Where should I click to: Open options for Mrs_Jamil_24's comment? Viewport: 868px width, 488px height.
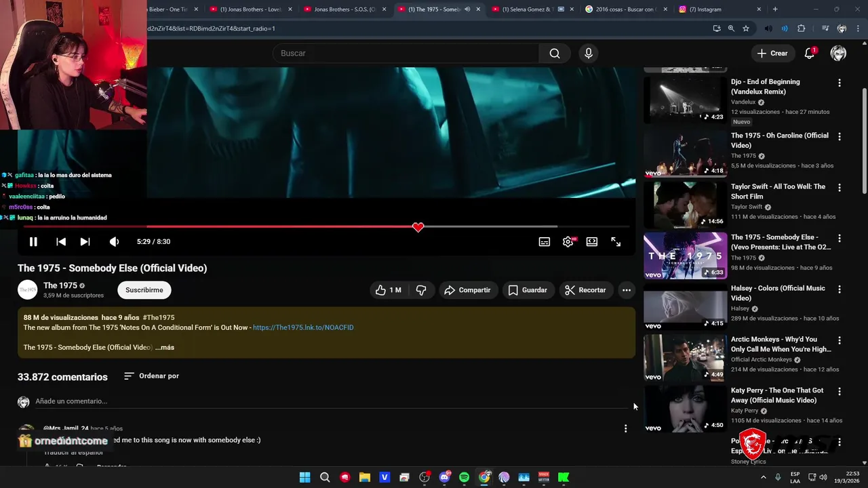pos(625,428)
